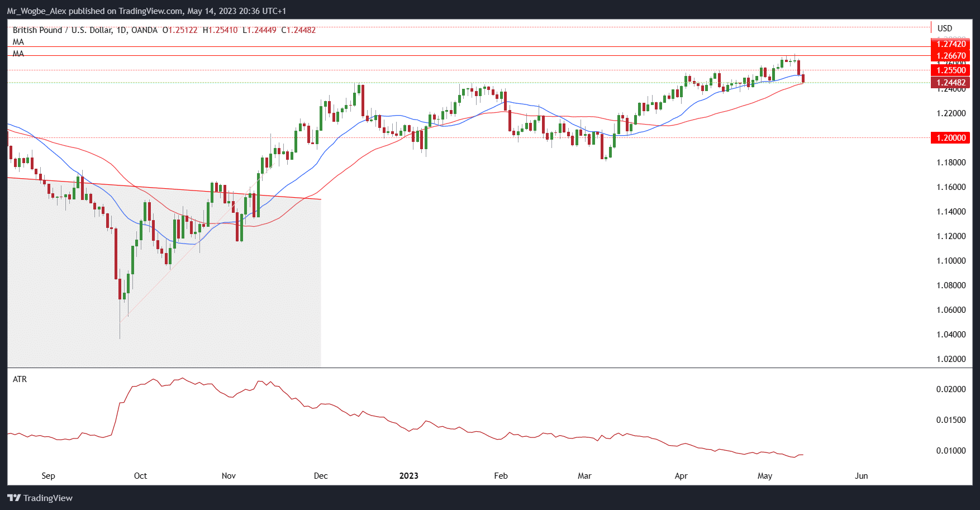Click the Dec label on time axis
Viewport: 980px width, 510px height.
click(321, 476)
